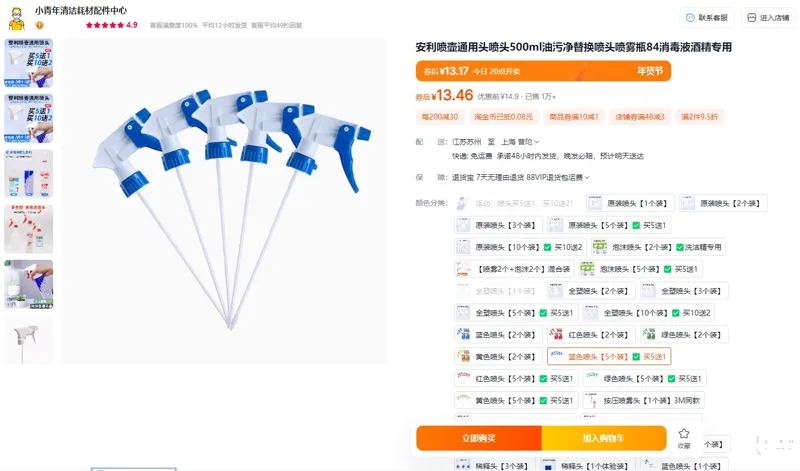The image size is (800, 471).
Task: Click 加入购物车 add to cart
Action: tap(604, 438)
